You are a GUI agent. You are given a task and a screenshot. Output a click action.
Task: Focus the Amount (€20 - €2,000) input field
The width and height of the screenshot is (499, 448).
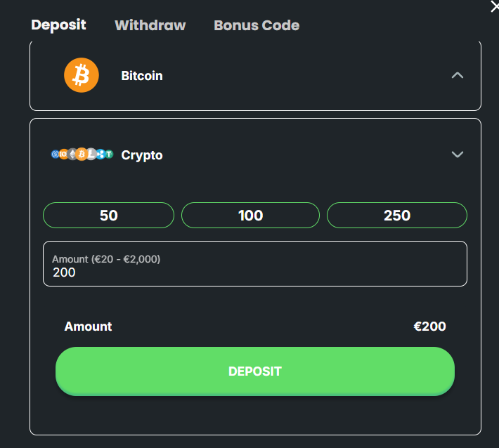click(x=255, y=272)
